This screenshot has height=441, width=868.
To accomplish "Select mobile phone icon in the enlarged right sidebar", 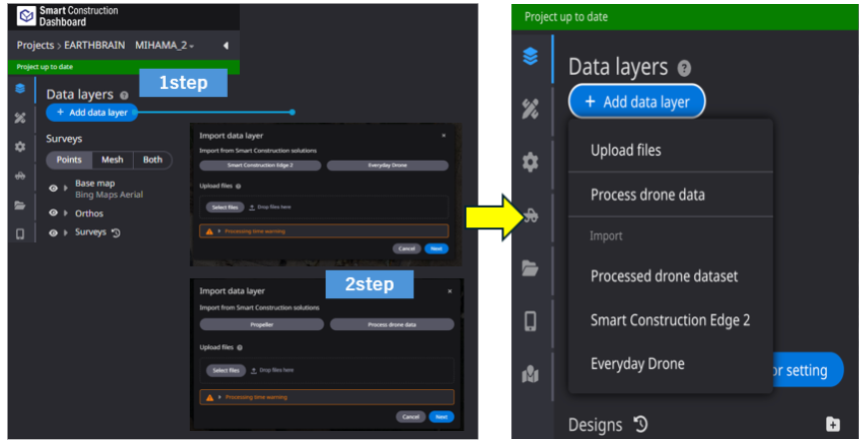I will [530, 321].
